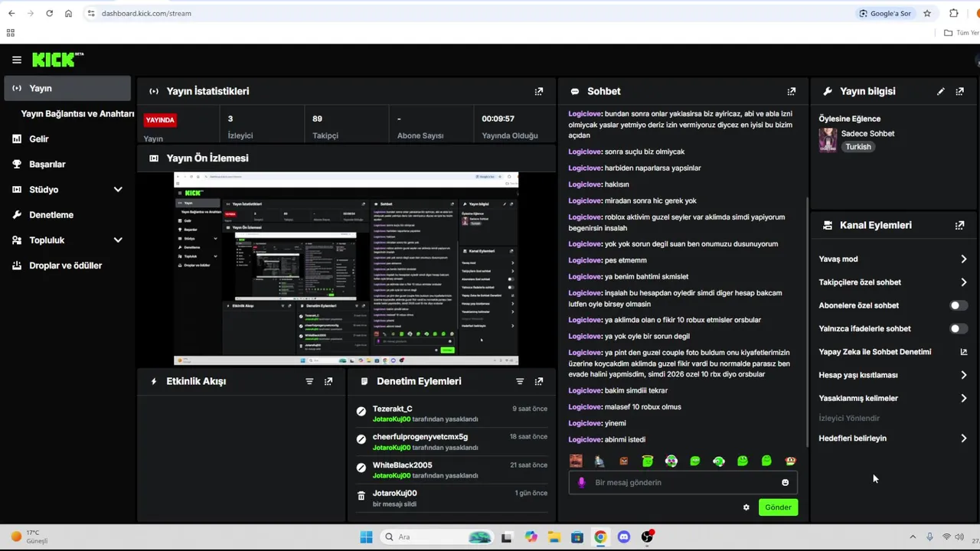Open Hesap yaşı kısıtlaması settings arrow

[964, 375]
